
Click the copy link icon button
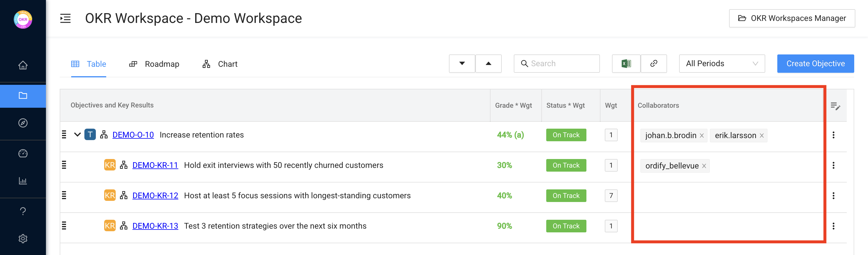coord(653,64)
